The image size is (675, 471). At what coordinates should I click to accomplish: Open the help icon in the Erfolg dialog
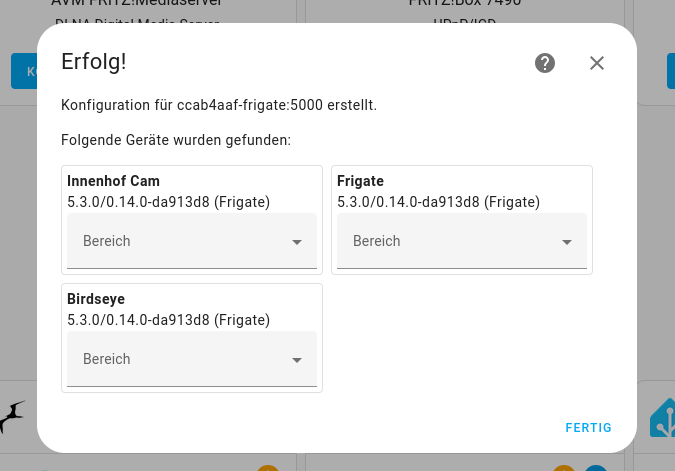[545, 63]
